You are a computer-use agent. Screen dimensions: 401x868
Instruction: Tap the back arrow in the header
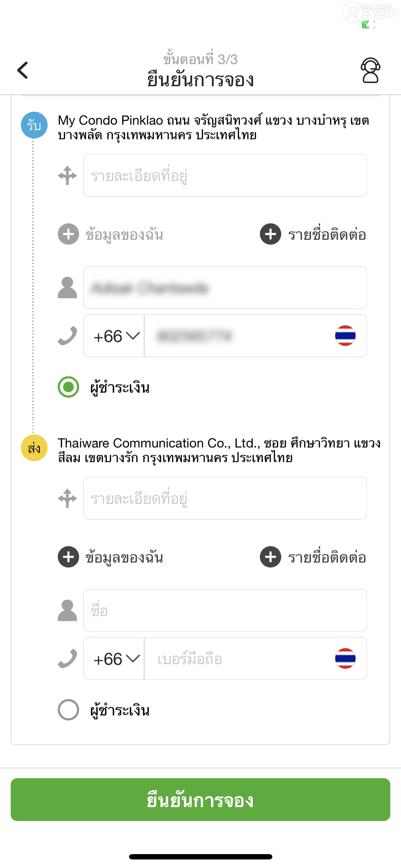tap(23, 70)
